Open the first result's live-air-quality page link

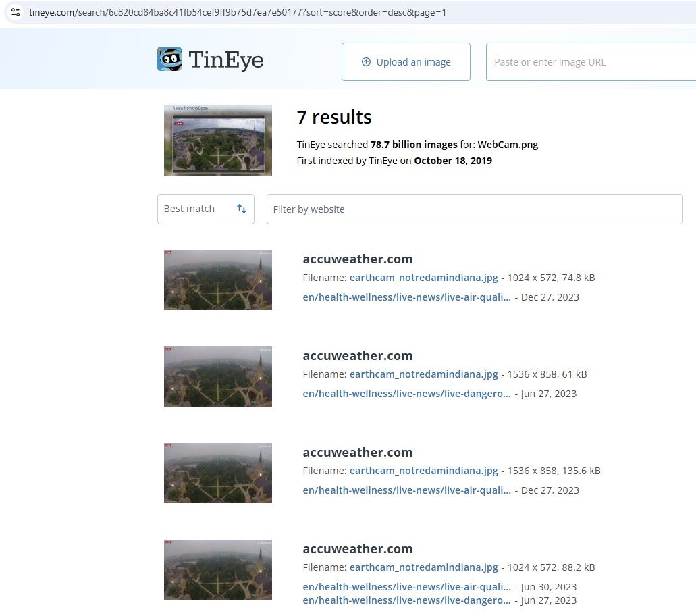(x=406, y=297)
